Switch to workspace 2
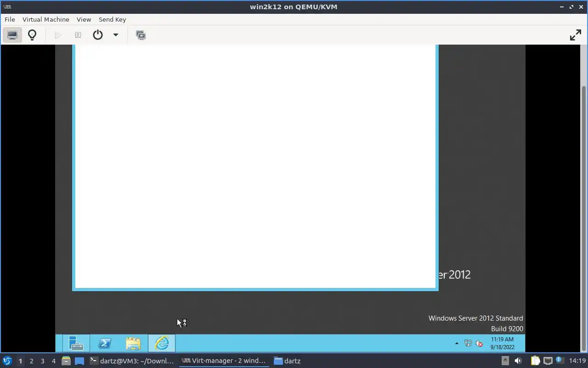The width and height of the screenshot is (588, 368). (31, 361)
